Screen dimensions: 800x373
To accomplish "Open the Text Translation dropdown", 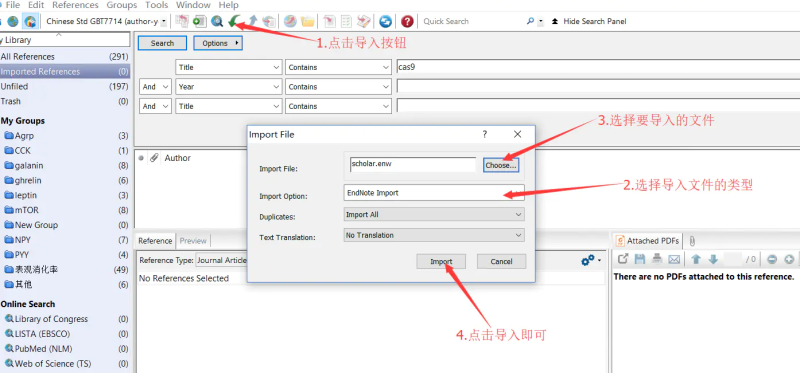I will point(434,235).
